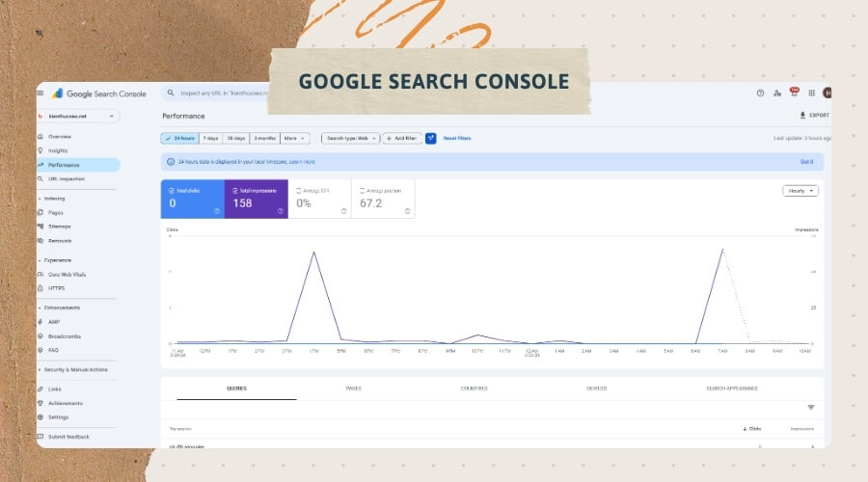The height and width of the screenshot is (482, 868).
Task: Open Links in the sidebar
Action: click(x=54, y=389)
